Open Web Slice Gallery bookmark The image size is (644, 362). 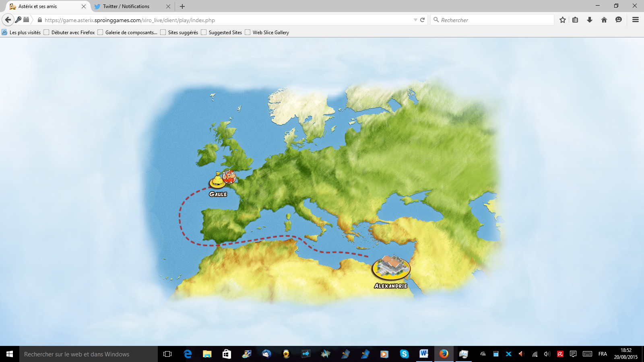pos(267,33)
